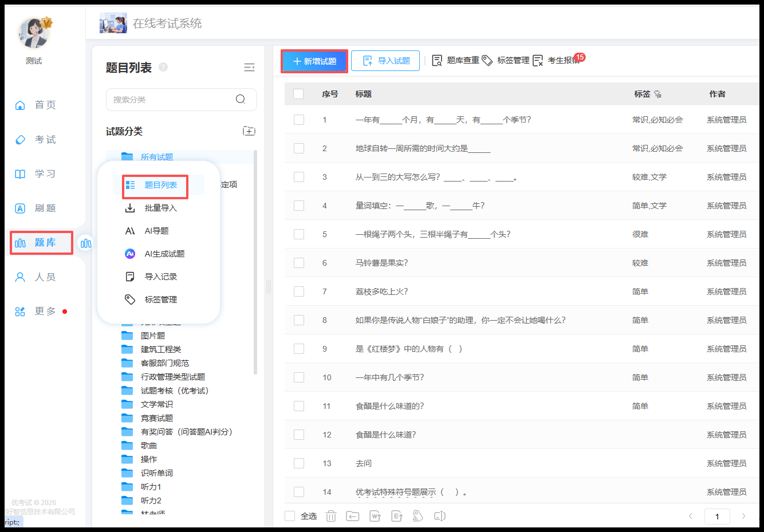This screenshot has height=532, width=764.
Task: Tick the header checkbox beside 序号
Action: (298, 94)
